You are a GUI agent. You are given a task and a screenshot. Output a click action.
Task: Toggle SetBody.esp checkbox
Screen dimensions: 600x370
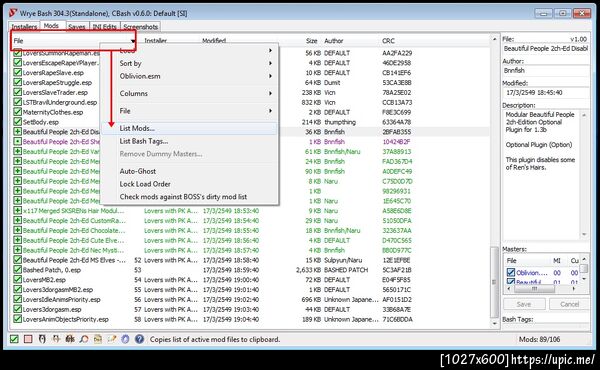[x=17, y=122]
